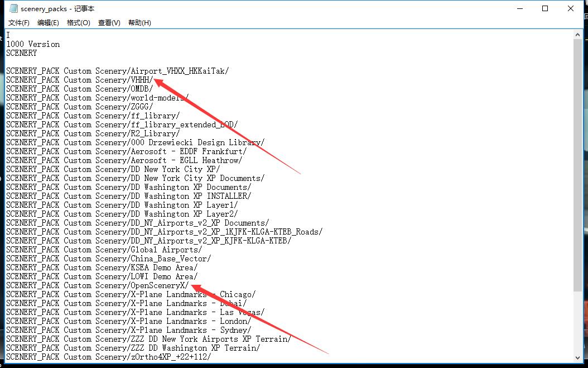The height and width of the screenshot is (368, 588).
Task: Open the 格式(O) menu
Action: 78,23
